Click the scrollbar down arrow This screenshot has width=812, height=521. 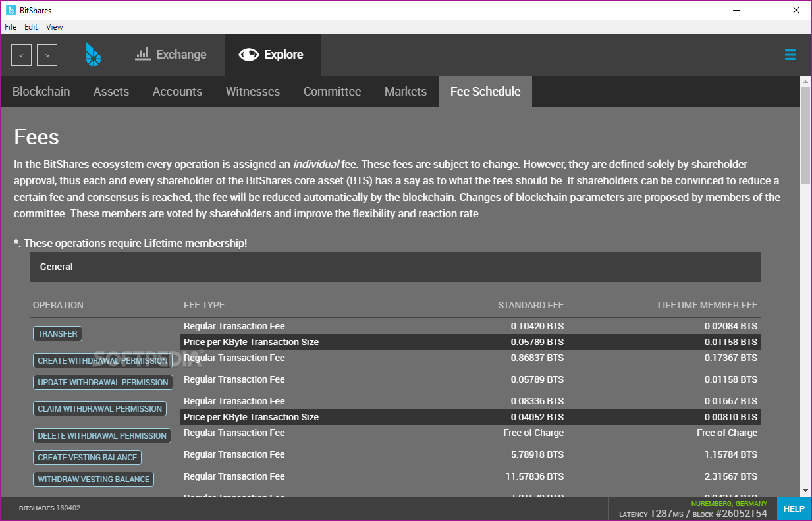(805, 491)
